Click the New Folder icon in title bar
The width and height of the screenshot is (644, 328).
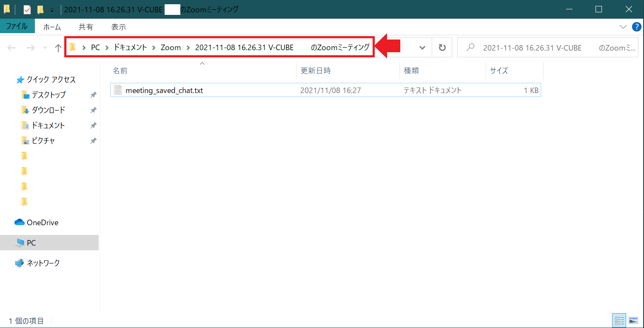pos(40,9)
